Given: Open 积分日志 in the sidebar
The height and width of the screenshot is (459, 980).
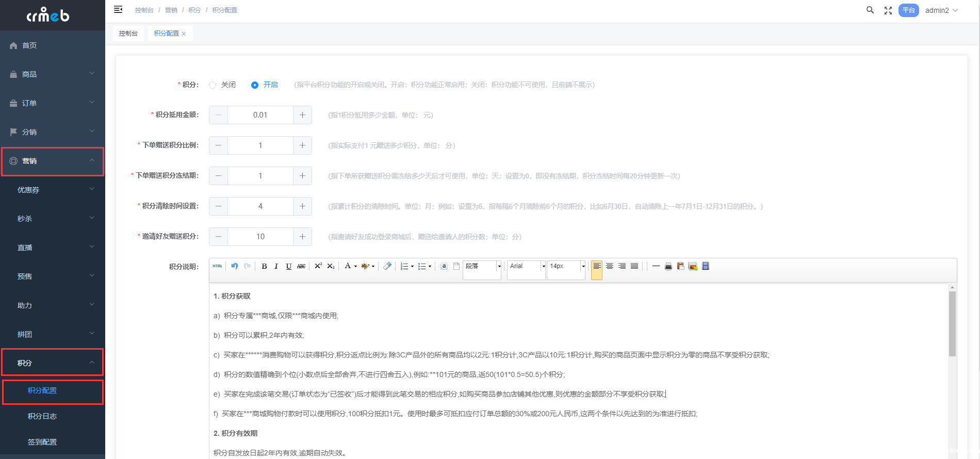Looking at the screenshot, I should click(42, 416).
